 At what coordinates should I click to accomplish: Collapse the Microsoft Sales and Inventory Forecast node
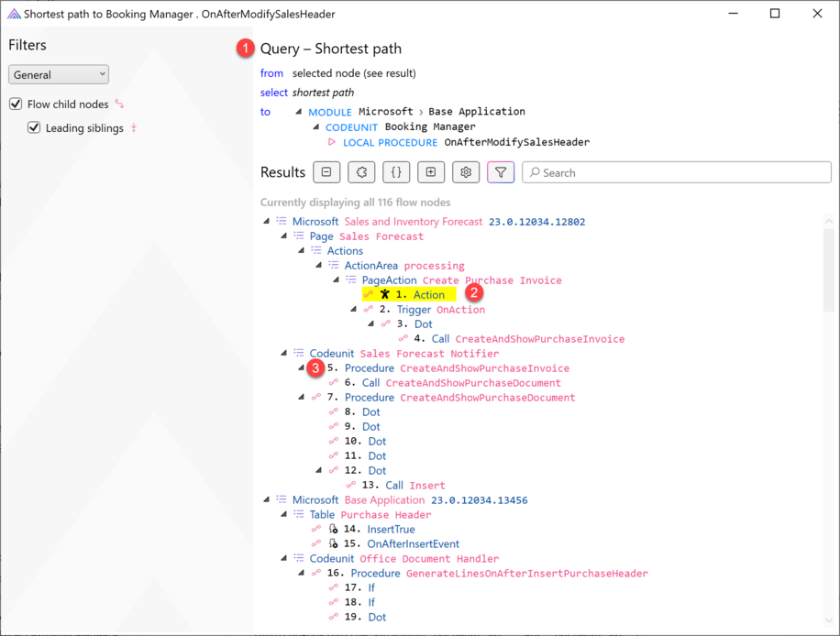coord(266,221)
